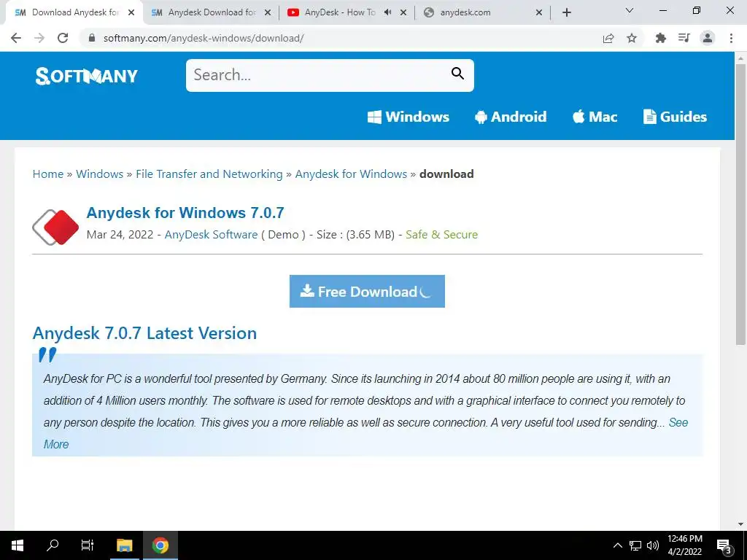Open the Guides menu

point(675,117)
